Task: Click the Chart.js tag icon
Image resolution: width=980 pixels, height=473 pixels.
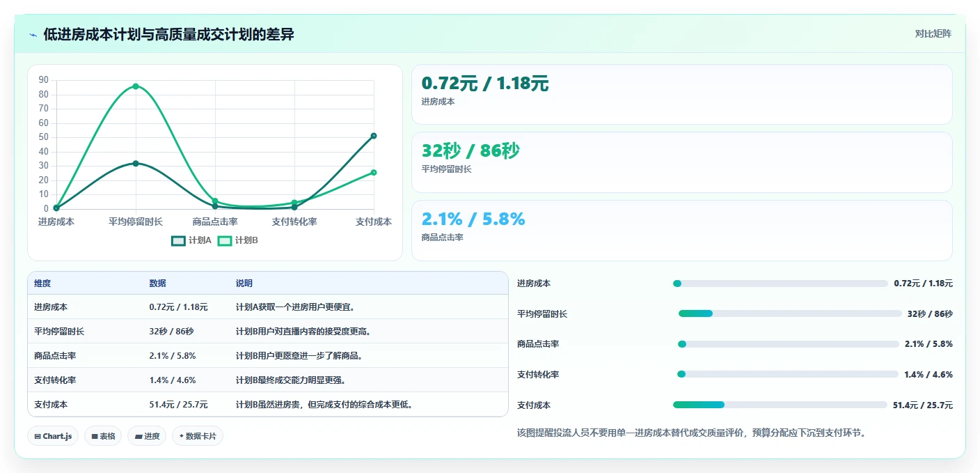Action: pyautogui.click(x=38, y=437)
